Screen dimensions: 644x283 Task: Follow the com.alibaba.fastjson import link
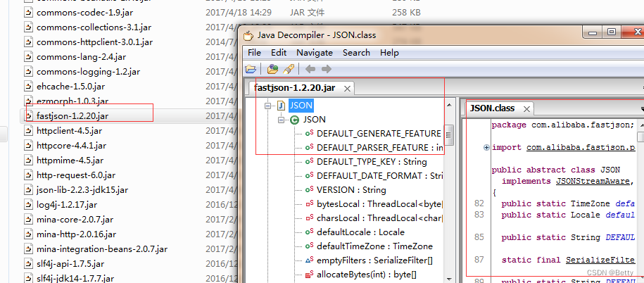point(581,147)
